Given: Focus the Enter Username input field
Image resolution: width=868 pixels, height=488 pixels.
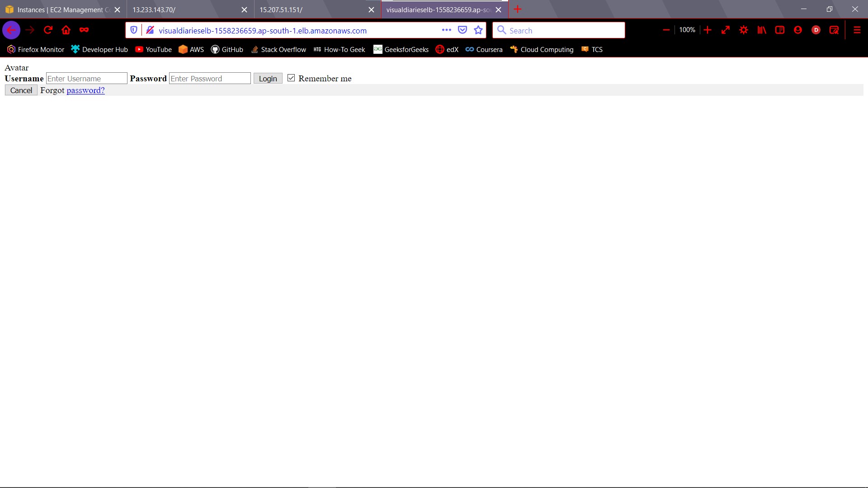Looking at the screenshot, I should click(x=86, y=79).
